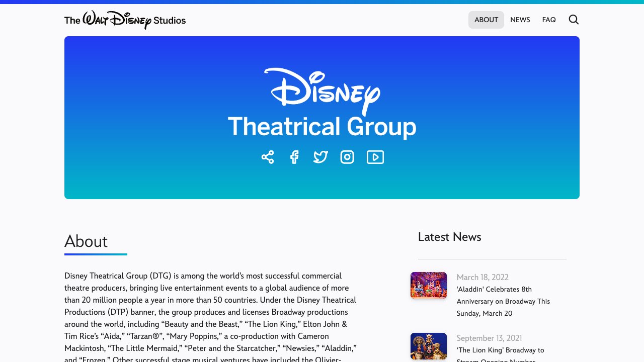Go to the NEWS navigation item
Screen dimensions: 644x362
[520, 20]
